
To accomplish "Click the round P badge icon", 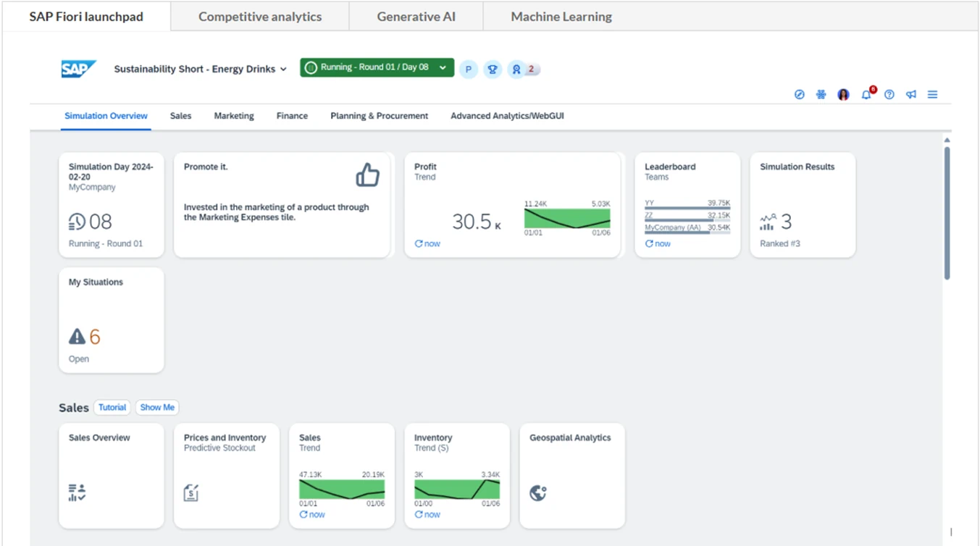I will coord(469,70).
